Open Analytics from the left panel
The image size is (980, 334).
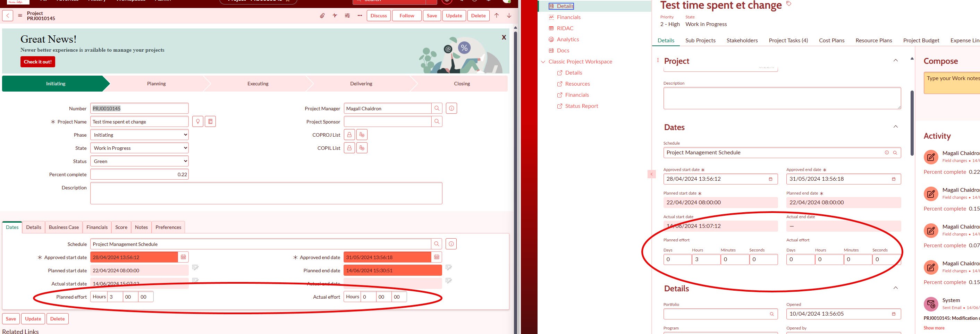(568, 39)
